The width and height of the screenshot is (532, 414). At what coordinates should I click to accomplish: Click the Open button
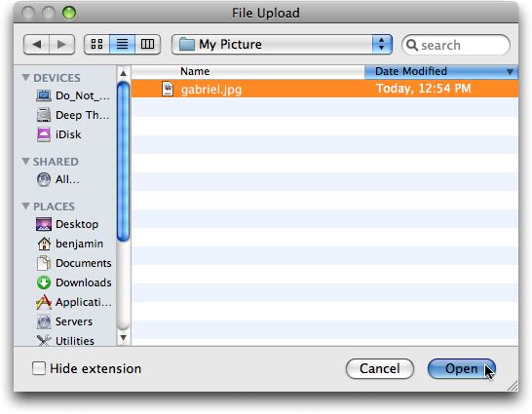[462, 368]
